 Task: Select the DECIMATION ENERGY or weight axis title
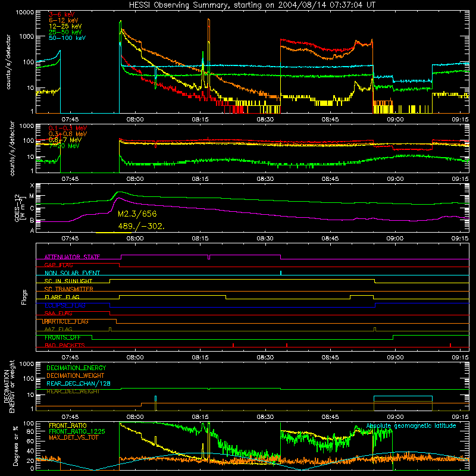coord(9,386)
